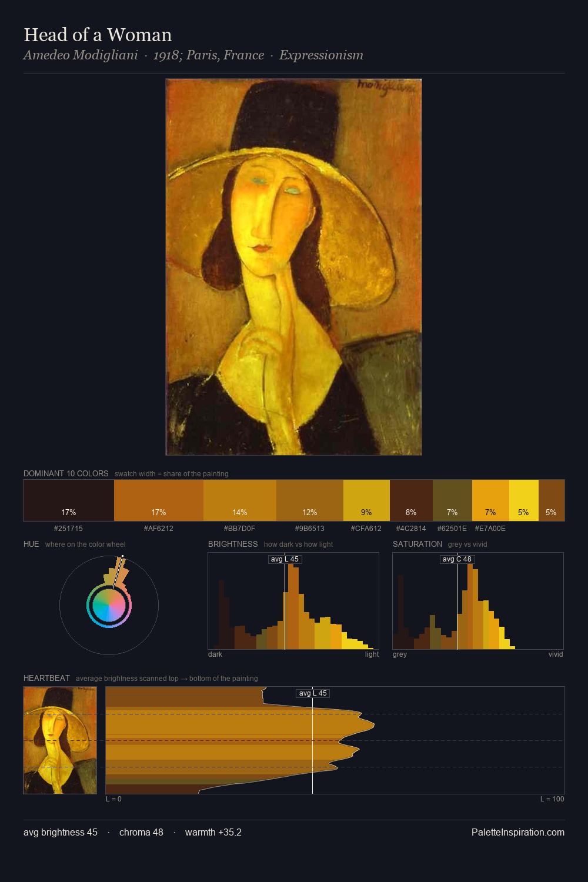Click the 'HUE' section heading
Viewport: 588px width, 882px height.
pos(31,544)
